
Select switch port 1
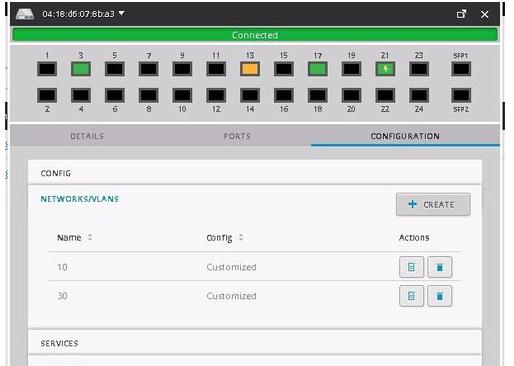point(47,69)
